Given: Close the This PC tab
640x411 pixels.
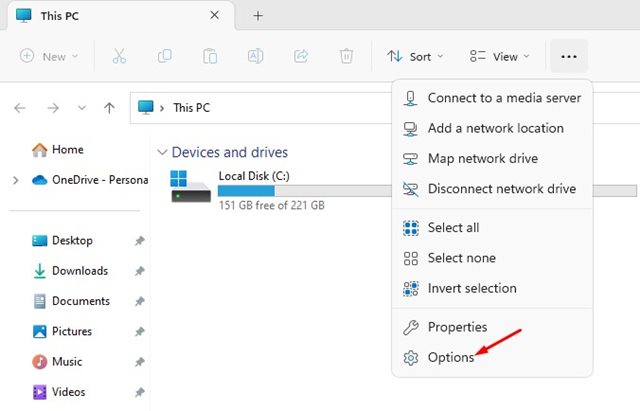Looking at the screenshot, I should point(214,16).
